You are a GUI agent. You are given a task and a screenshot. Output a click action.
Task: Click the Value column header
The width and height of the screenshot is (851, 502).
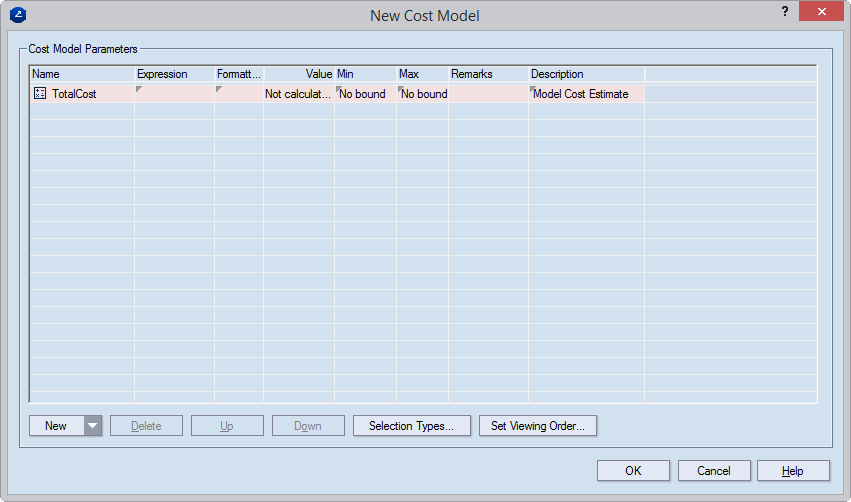click(299, 74)
